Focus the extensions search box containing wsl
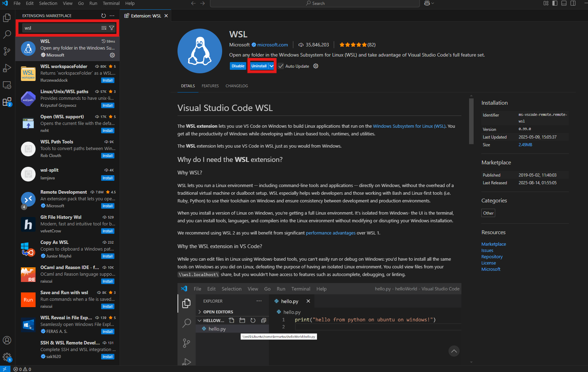This screenshot has width=588, height=372. pyautogui.click(x=61, y=28)
